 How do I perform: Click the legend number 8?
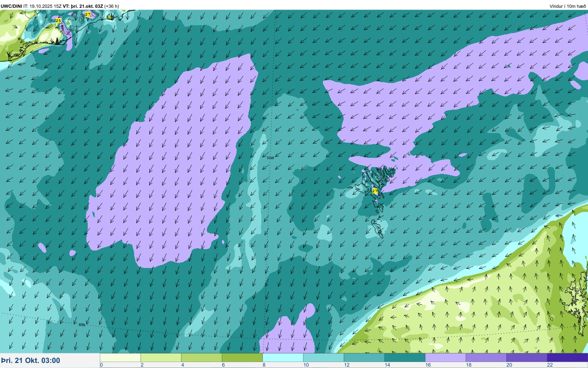264,365
